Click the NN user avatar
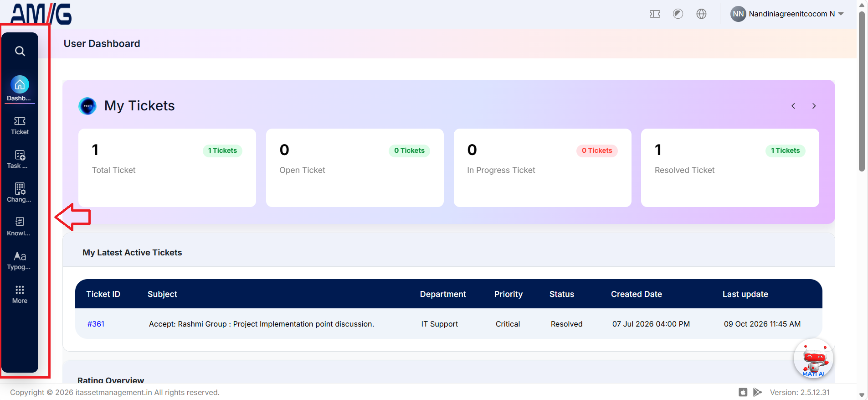This screenshot has height=400, width=868. (x=738, y=14)
